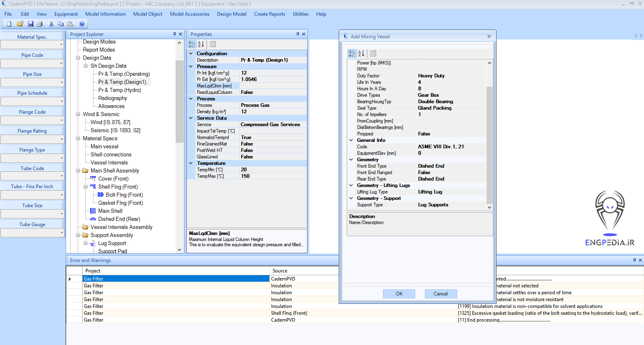Image resolution: width=644 pixels, height=345 pixels.
Task: Collapse the Configuration category in Properties
Action: pyautogui.click(x=191, y=54)
